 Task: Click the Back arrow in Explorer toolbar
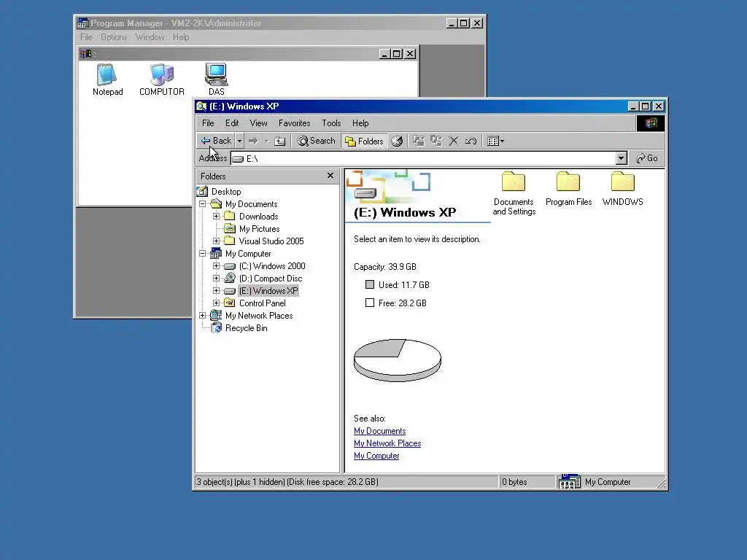point(216,141)
